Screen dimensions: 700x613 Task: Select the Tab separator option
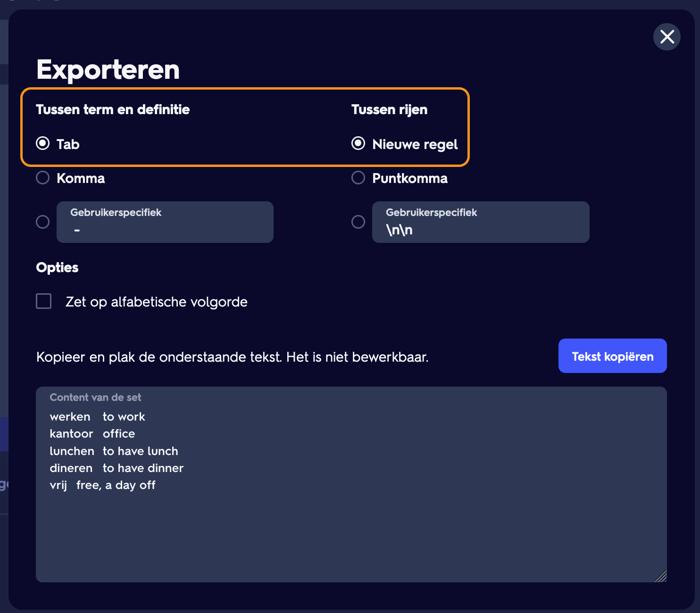point(43,143)
